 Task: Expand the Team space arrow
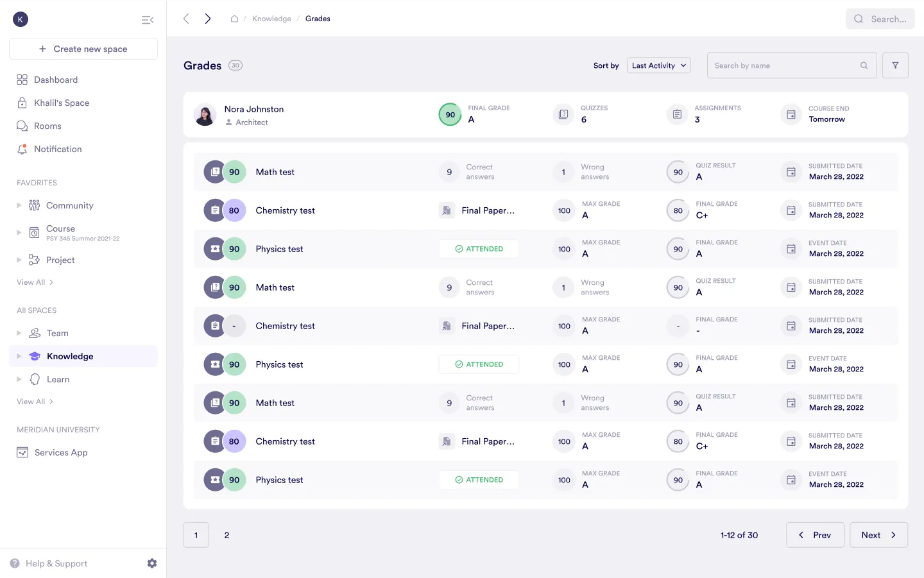click(x=19, y=333)
